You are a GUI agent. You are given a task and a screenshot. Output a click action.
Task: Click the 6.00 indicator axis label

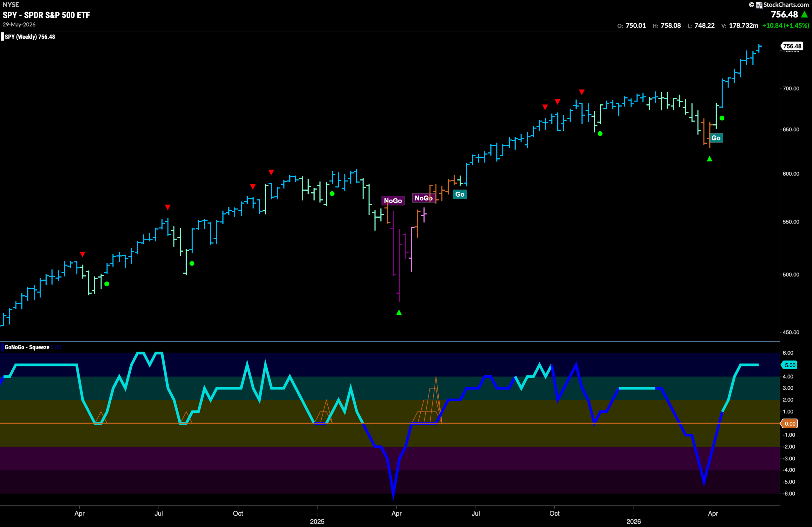pyautogui.click(x=788, y=353)
